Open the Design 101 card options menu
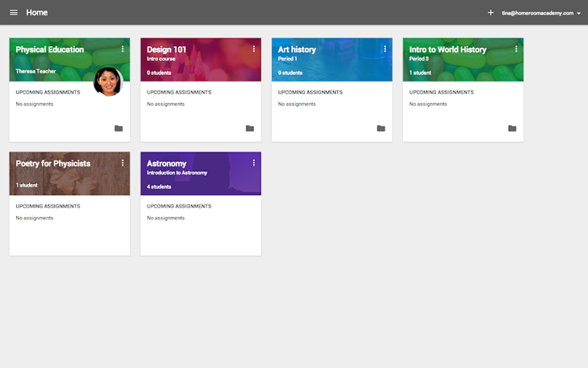Image resolution: width=588 pixels, height=368 pixels. pos(254,48)
